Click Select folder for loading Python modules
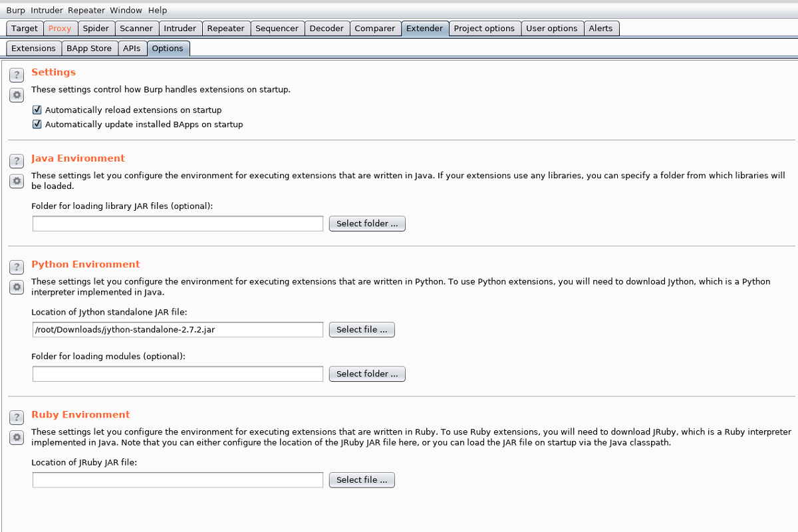Viewport: 798px width, 532px height. pyautogui.click(x=367, y=374)
